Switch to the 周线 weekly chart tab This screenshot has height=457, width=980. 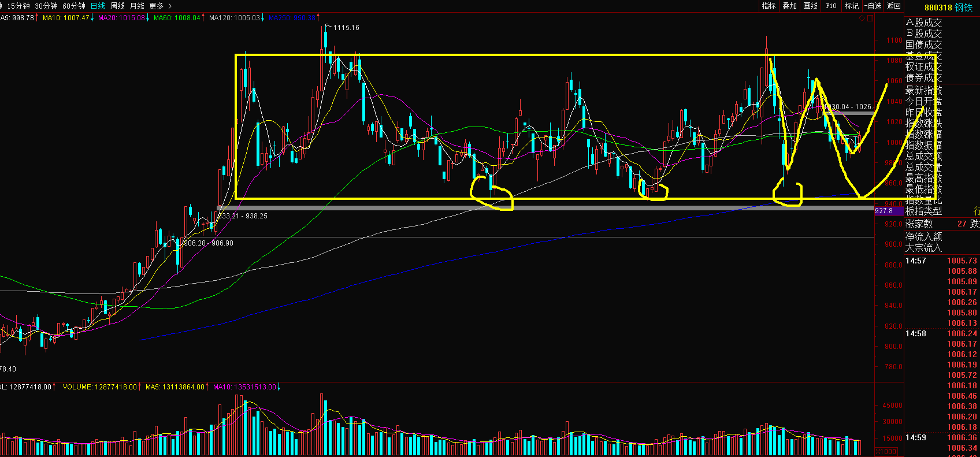117,6
